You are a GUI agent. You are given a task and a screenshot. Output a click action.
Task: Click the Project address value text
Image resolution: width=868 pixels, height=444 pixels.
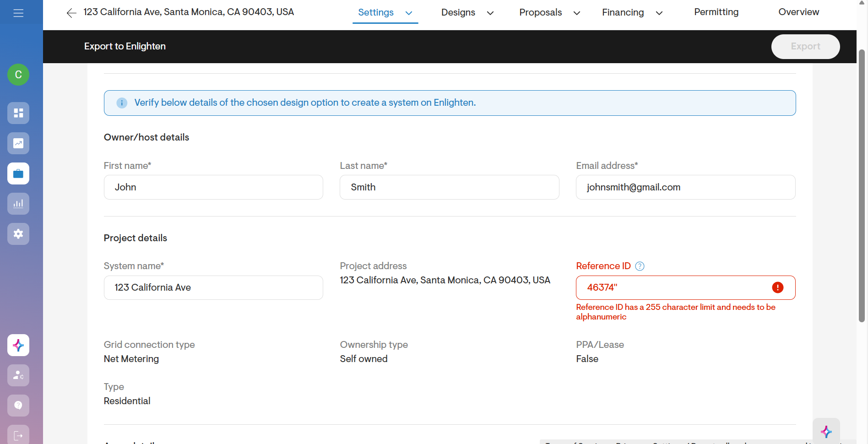tap(445, 280)
